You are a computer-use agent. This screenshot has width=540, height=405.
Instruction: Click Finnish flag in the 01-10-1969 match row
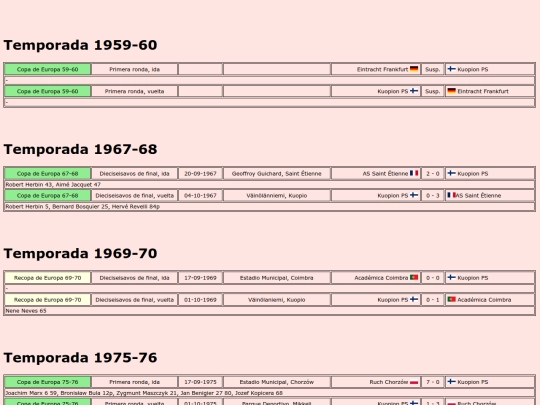pyautogui.click(x=414, y=300)
